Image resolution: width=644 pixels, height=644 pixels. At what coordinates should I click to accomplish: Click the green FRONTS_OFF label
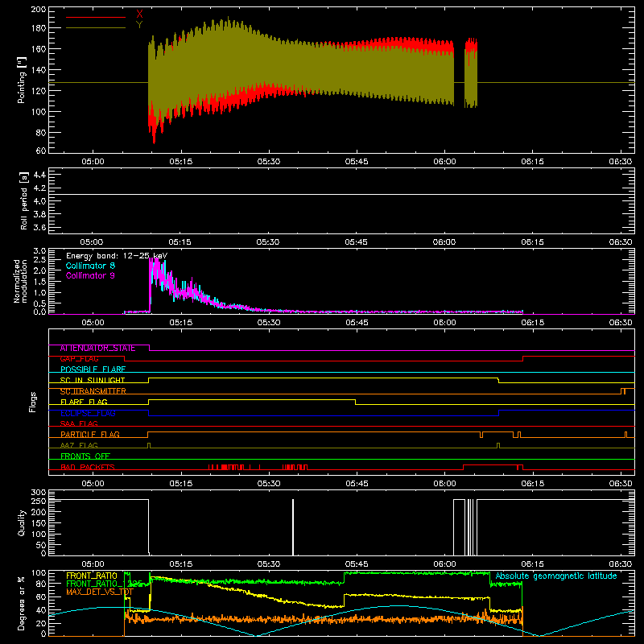85,456
